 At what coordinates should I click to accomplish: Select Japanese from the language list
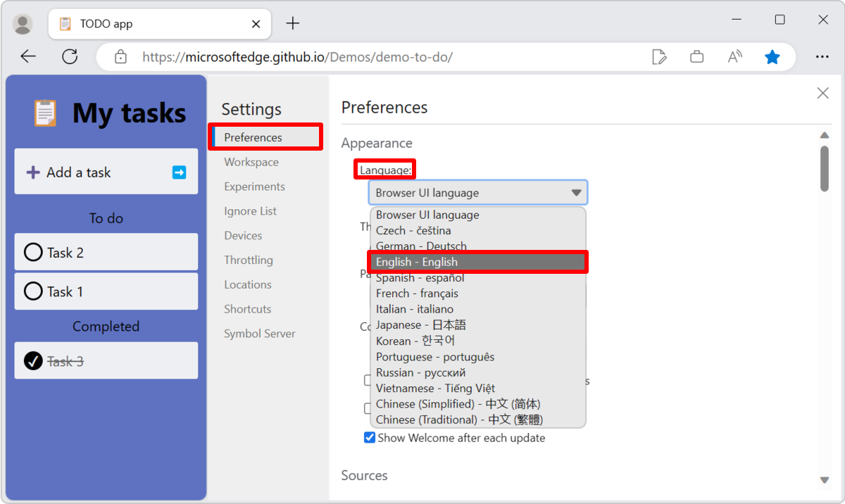(420, 325)
